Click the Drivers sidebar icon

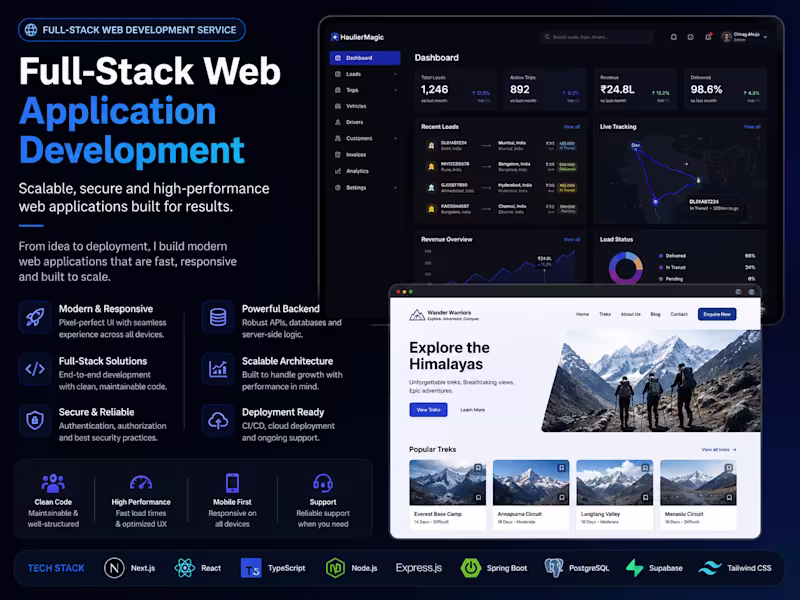[338, 122]
